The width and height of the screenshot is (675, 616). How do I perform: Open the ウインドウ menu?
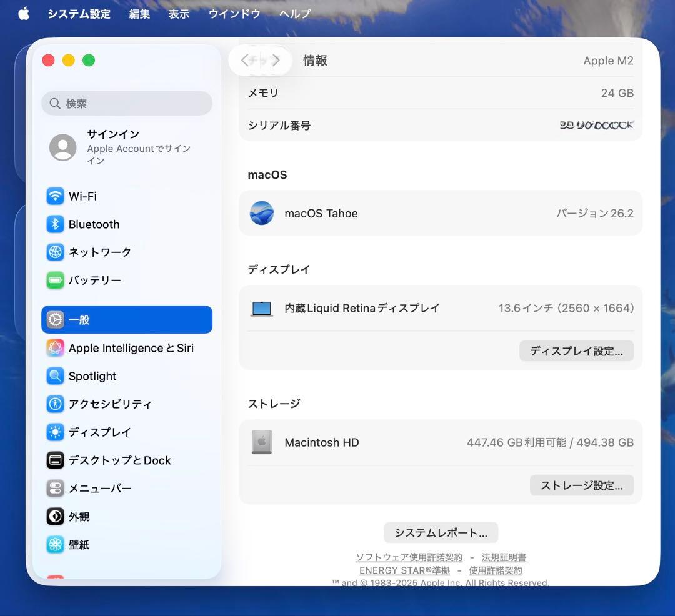[x=234, y=14]
